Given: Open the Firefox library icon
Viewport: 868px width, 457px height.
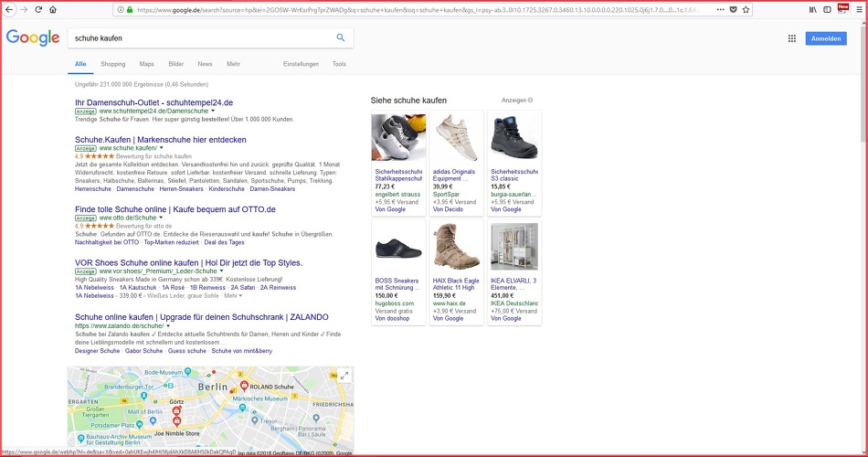Looking at the screenshot, I should click(x=812, y=9).
